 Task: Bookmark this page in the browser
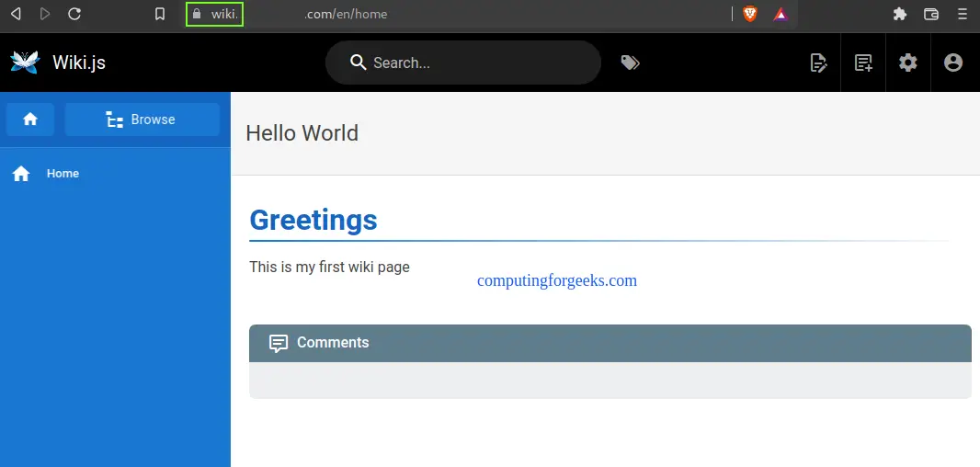point(160,14)
